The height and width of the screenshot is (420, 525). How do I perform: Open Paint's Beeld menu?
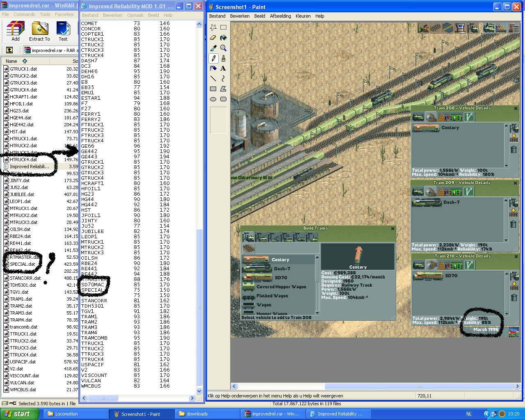coord(260,16)
